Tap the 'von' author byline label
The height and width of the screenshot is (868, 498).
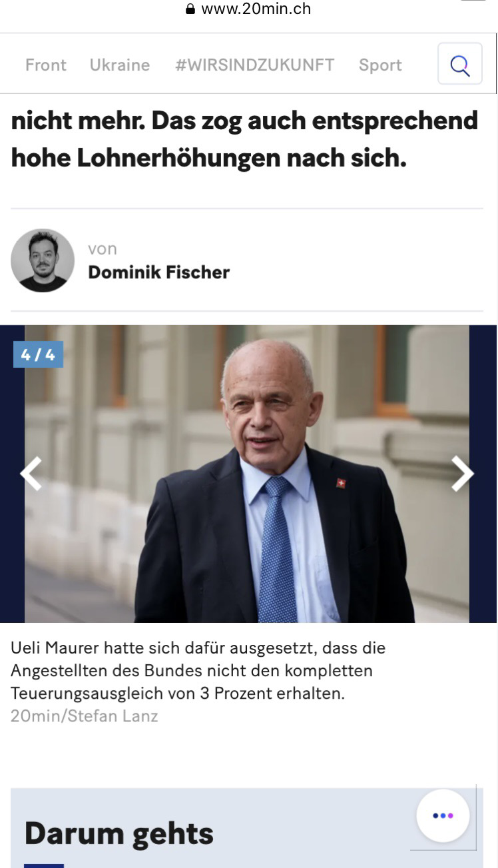coord(103,249)
